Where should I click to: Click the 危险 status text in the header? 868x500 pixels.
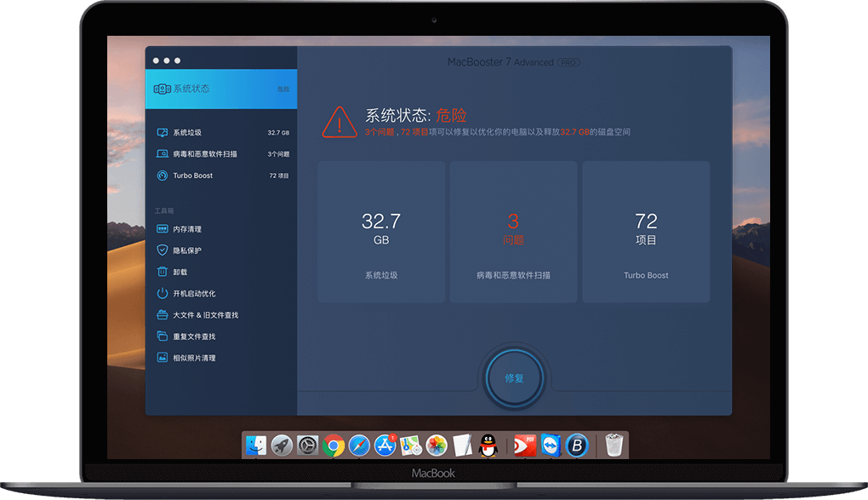point(451,115)
